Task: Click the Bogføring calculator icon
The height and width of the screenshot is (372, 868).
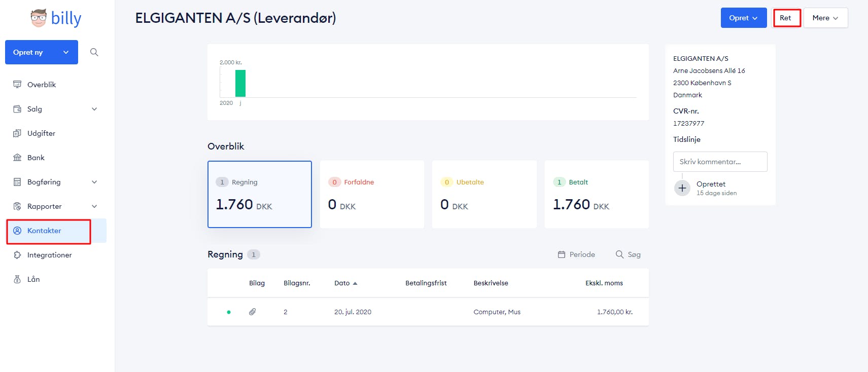Action: [x=17, y=182]
